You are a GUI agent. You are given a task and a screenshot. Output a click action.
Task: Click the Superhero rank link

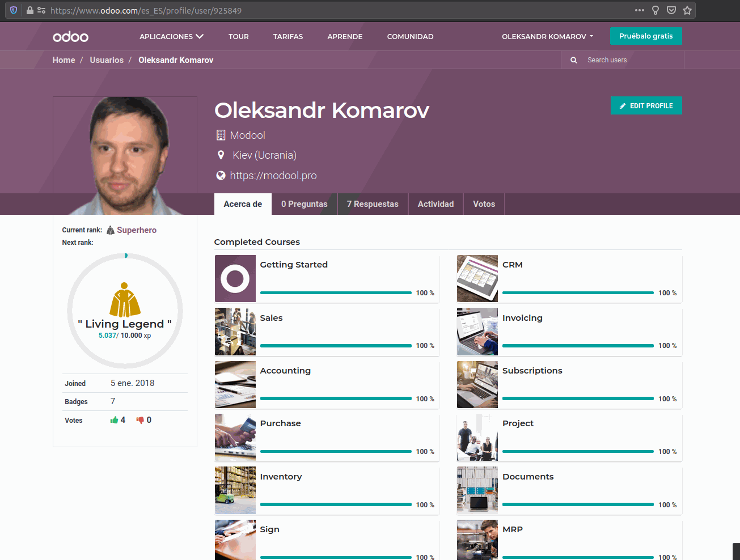[137, 230]
